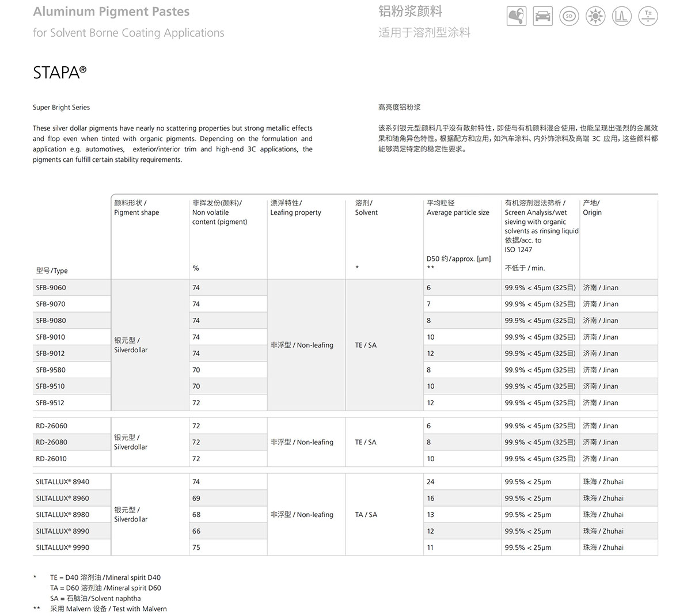This screenshot has height=616, width=691.
Task: Click the paint bucket coating icon
Action: pos(517,16)
